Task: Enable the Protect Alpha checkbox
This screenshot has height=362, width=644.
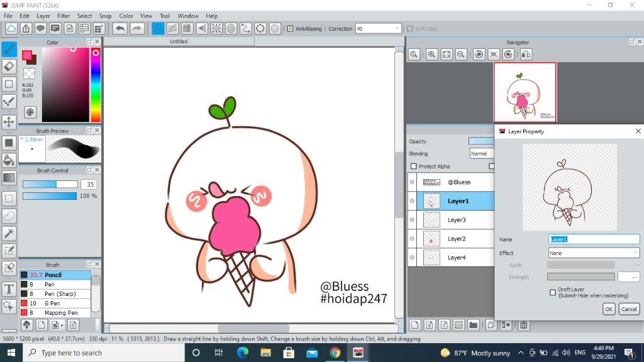Action: tap(414, 166)
